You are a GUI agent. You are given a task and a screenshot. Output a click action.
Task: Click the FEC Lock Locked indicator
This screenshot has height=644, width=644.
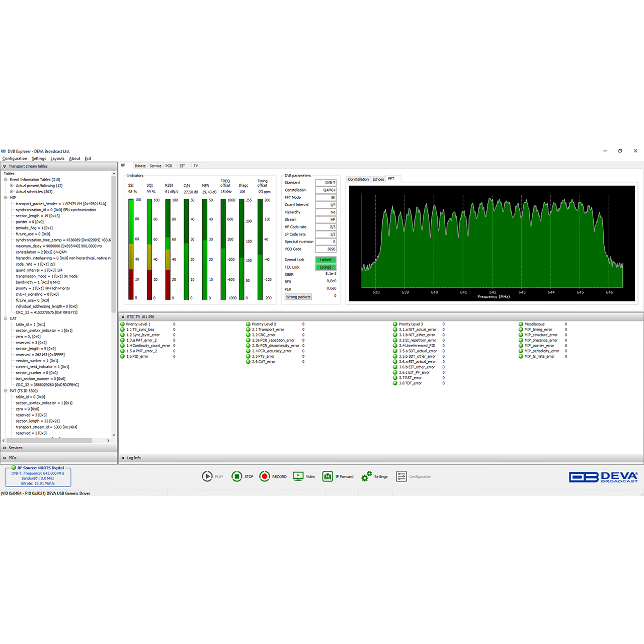[326, 267]
